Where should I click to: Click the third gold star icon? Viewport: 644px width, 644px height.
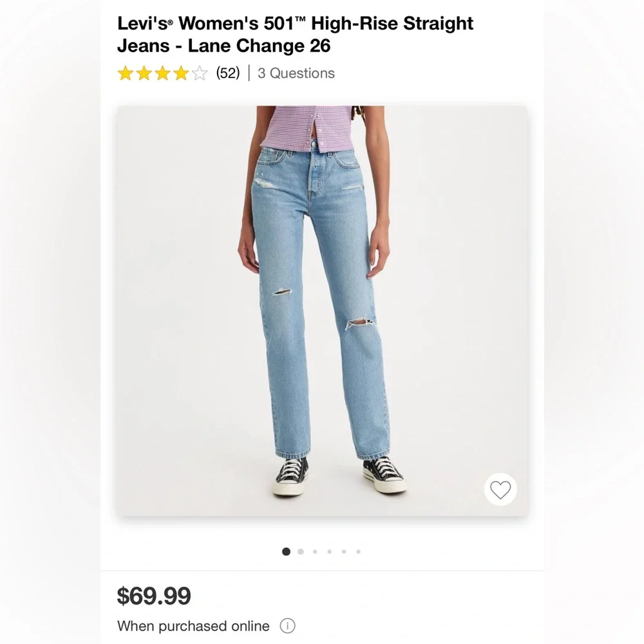tap(161, 73)
